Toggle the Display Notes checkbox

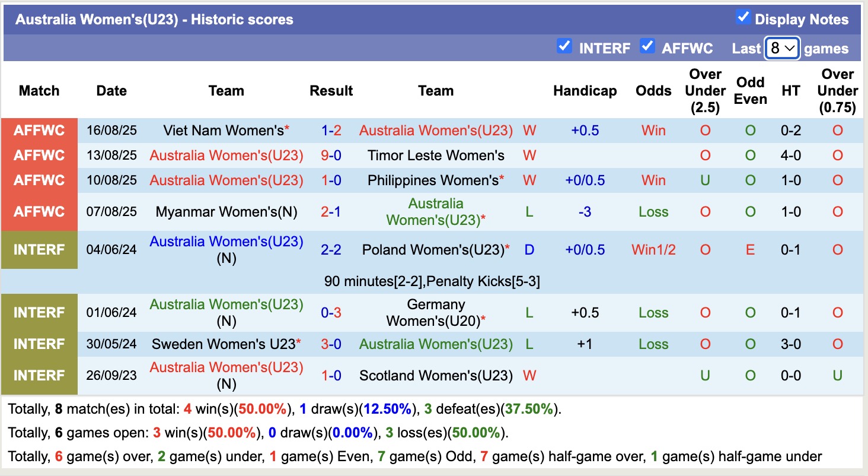click(743, 17)
